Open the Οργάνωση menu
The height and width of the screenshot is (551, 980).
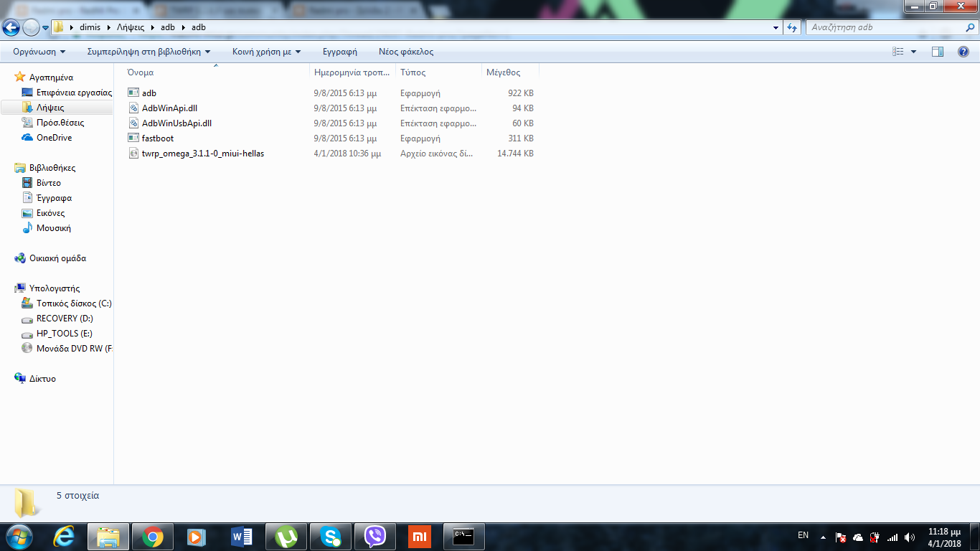click(39, 52)
